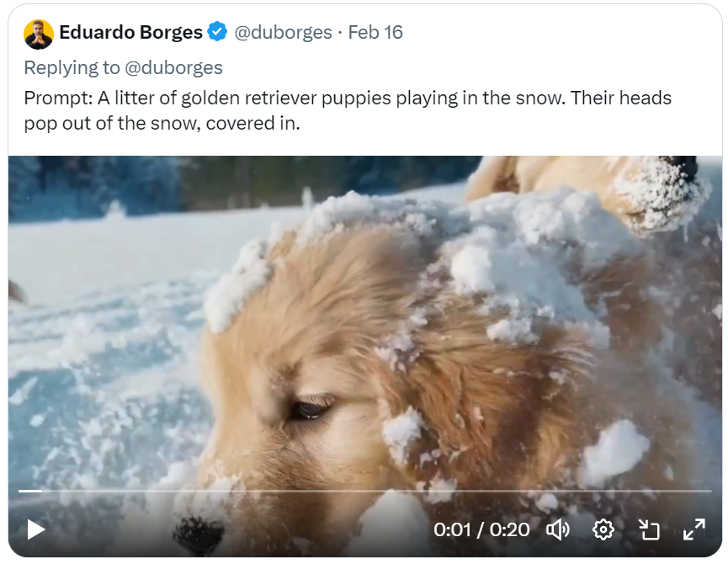Seek near the end of the video progress bar
This screenshot has width=728, height=569.
[x=687, y=491]
